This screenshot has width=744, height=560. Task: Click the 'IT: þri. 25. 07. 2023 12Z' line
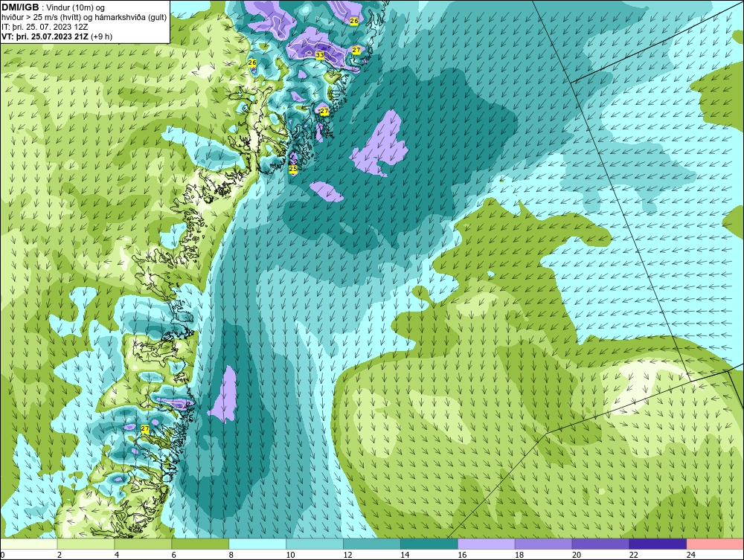[x=45, y=27]
